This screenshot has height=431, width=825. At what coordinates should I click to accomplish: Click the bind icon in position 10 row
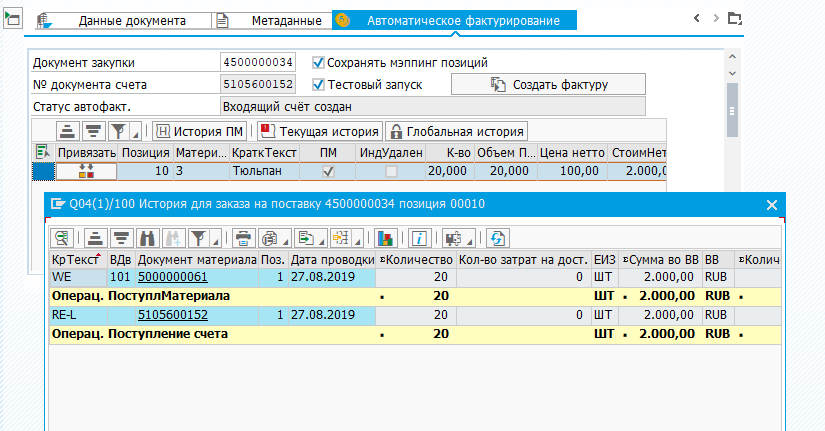[86, 172]
